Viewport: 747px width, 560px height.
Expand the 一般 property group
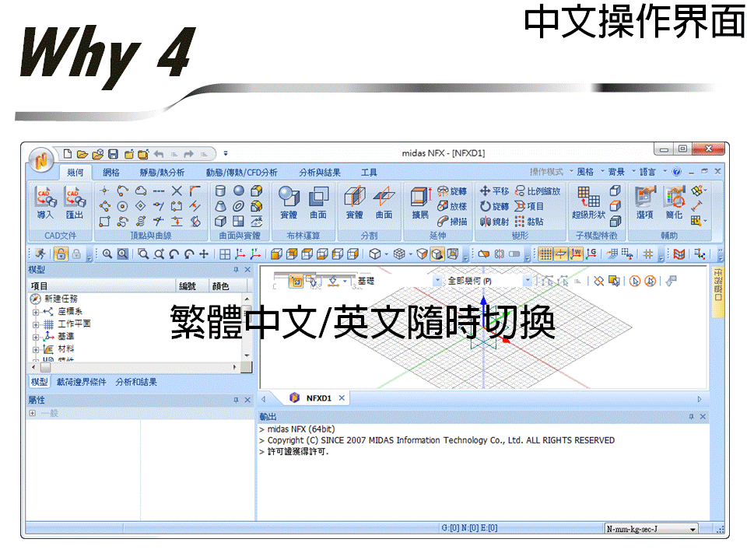tap(33, 413)
